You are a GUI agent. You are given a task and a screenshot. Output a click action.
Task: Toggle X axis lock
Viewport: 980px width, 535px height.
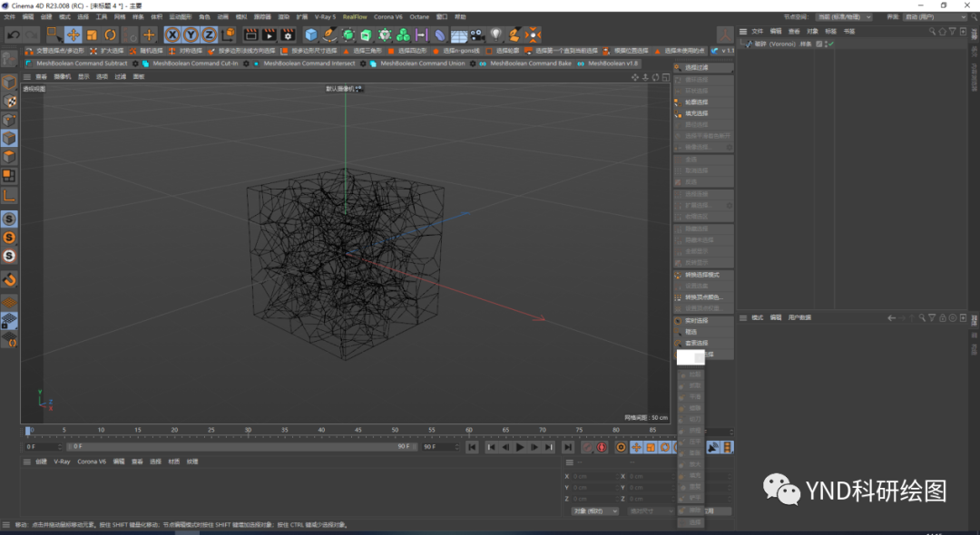pyautogui.click(x=172, y=35)
